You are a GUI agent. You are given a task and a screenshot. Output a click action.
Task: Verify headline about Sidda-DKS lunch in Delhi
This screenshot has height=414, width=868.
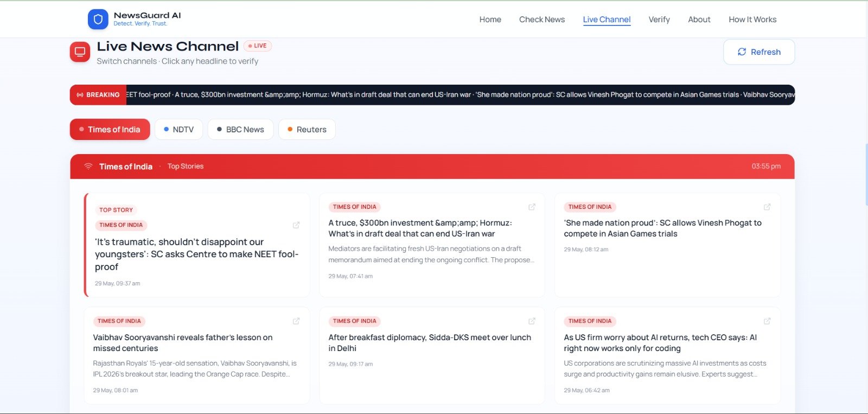(430, 343)
